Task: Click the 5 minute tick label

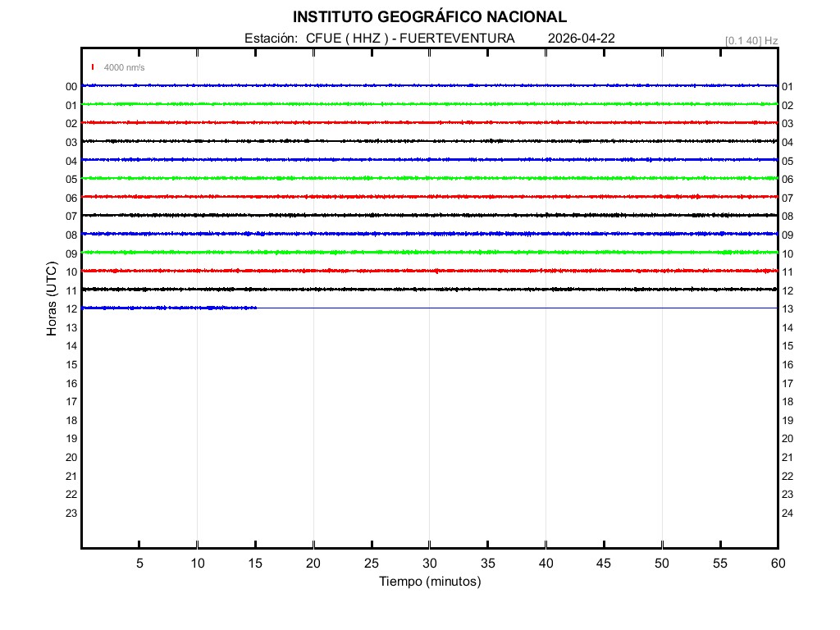Action: pos(139,563)
